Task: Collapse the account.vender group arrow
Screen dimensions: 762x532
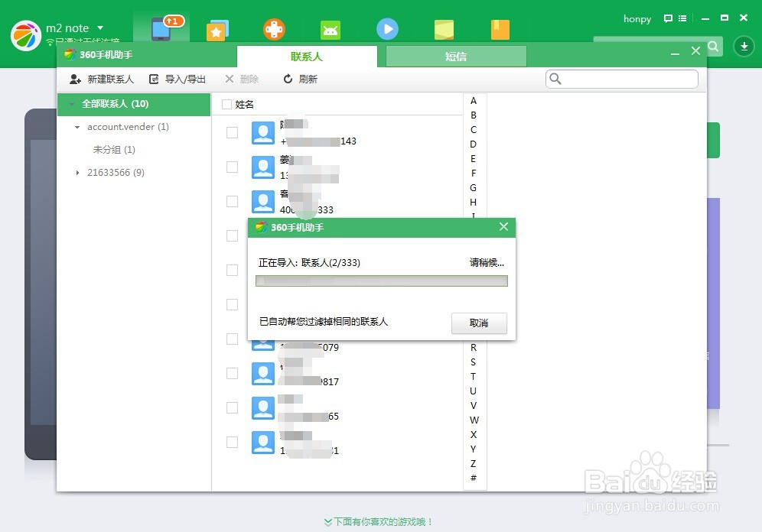Action: pyautogui.click(x=77, y=127)
